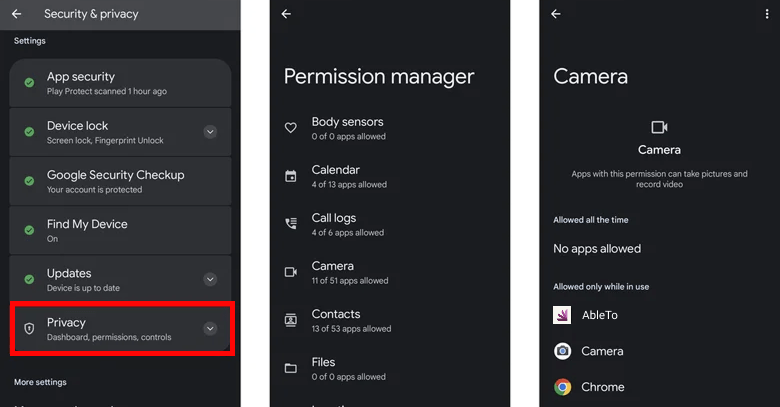The height and width of the screenshot is (407, 780).
Task: Click '4 of 6 apps allowed' text
Action: 348,232
